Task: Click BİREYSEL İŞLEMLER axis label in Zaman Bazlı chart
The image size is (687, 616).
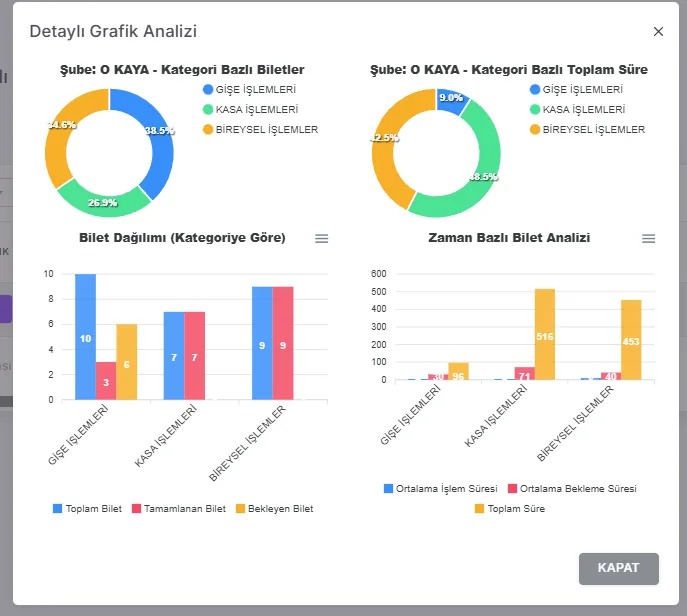Action: pyautogui.click(x=575, y=423)
